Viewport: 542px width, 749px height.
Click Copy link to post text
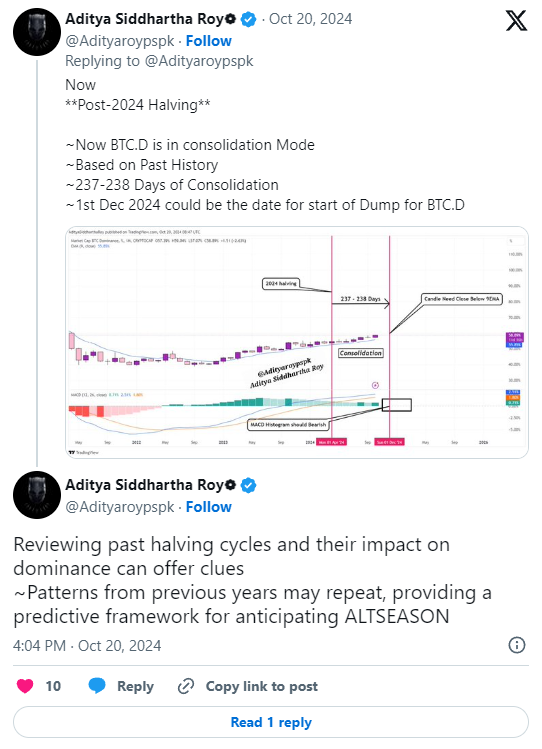pyautogui.click(x=262, y=686)
